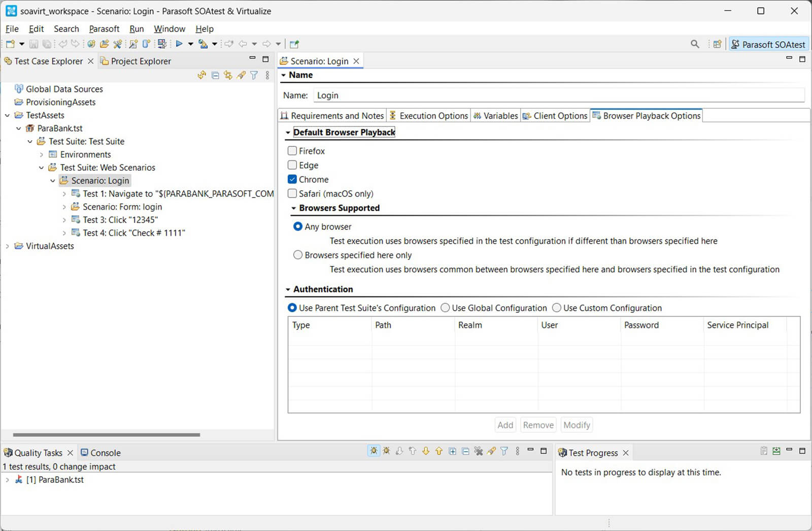
Task: Click the filter funnel in Test Case Explorer toolbar
Action: pos(254,75)
